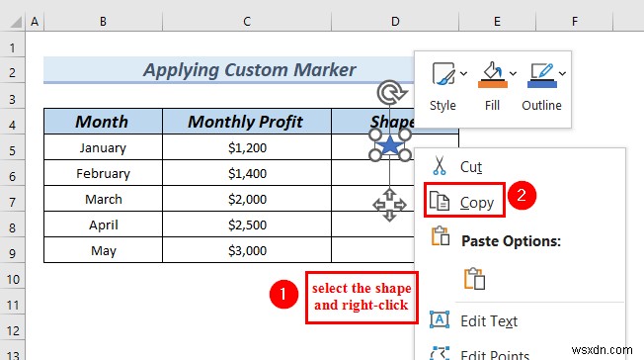Select column D header
This screenshot has width=644, height=360.
tap(395, 22)
